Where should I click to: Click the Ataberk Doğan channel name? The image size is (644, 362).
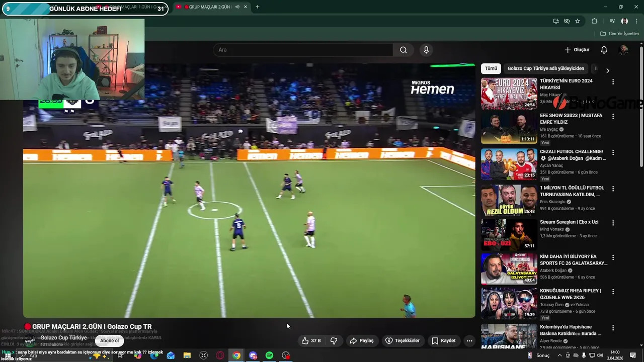(x=553, y=270)
